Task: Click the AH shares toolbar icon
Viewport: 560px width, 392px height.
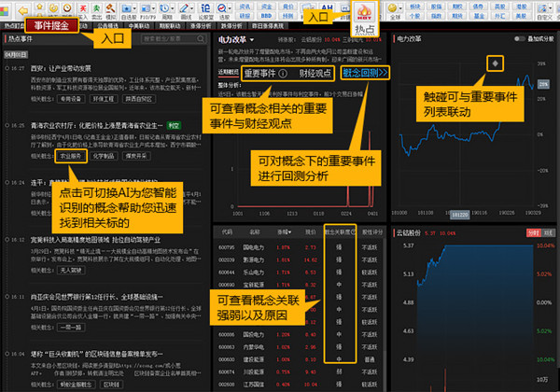Action: [x=327, y=7]
